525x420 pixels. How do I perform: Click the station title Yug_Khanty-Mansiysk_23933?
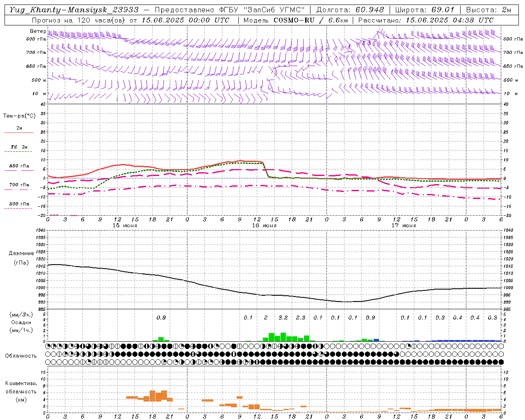pos(74,10)
